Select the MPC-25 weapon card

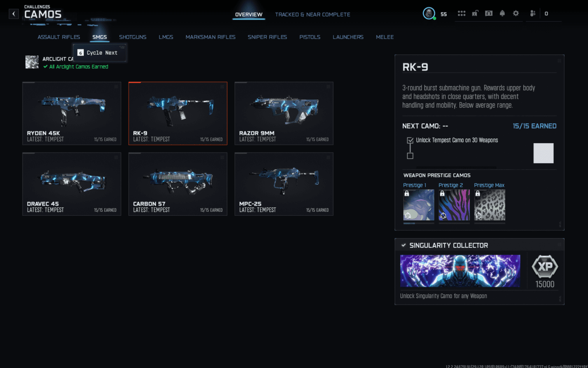click(x=284, y=184)
